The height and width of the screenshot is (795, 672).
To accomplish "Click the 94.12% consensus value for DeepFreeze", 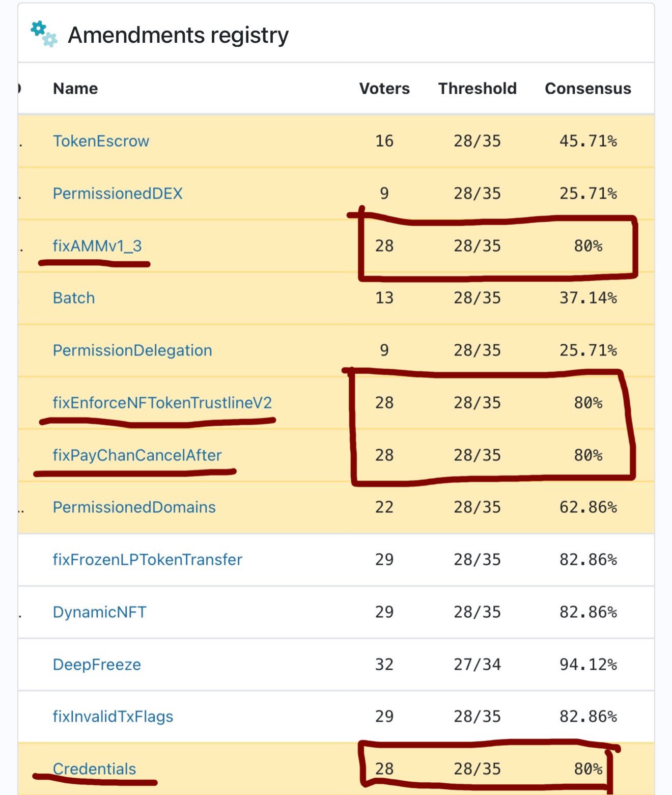I will tap(588, 665).
